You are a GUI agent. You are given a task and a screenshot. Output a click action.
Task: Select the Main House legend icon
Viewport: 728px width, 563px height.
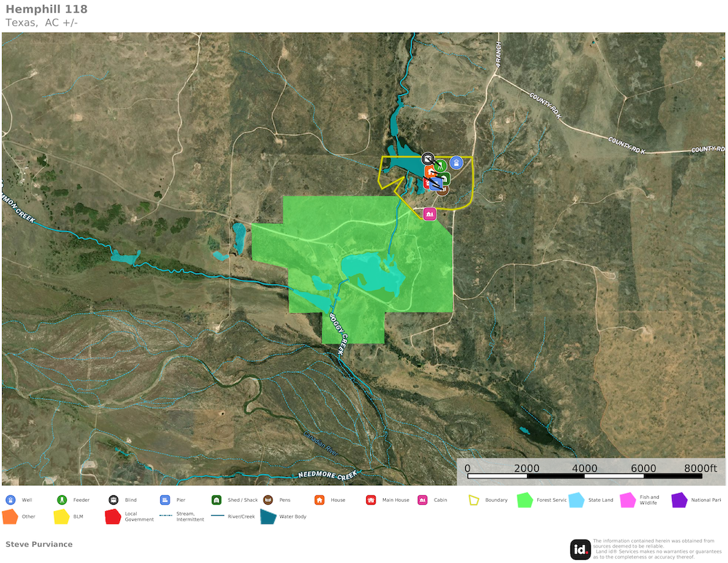[x=371, y=500]
